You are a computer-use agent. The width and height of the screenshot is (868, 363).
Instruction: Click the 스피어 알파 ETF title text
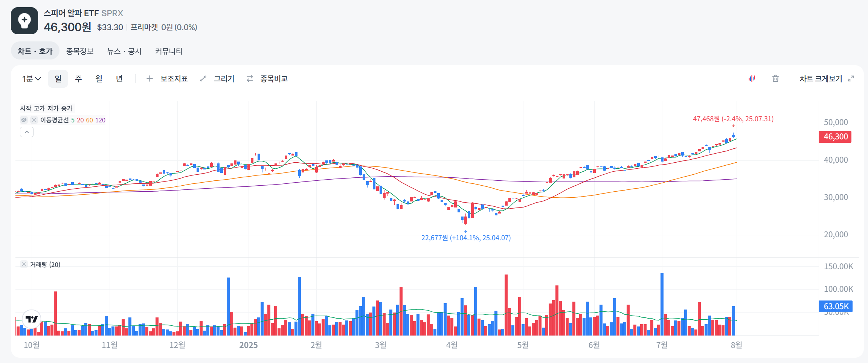pos(71,13)
